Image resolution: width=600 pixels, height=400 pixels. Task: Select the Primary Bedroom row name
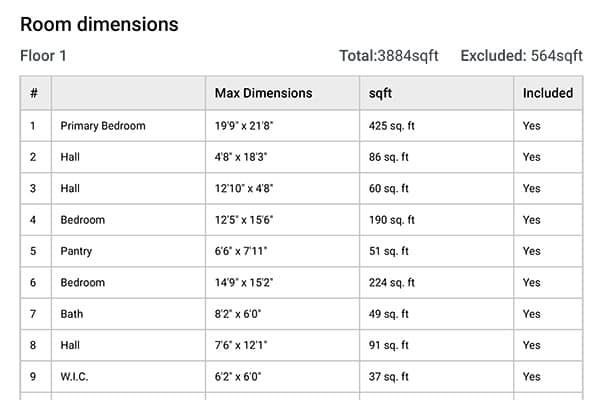(102, 126)
